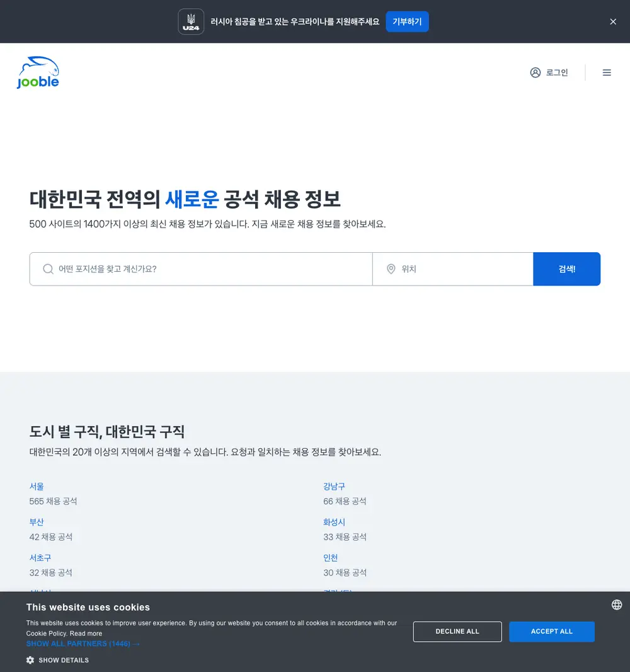Select the main 새로운 공석 채용 정보 headline
Viewport: 630px width, 672px height.
click(x=185, y=199)
